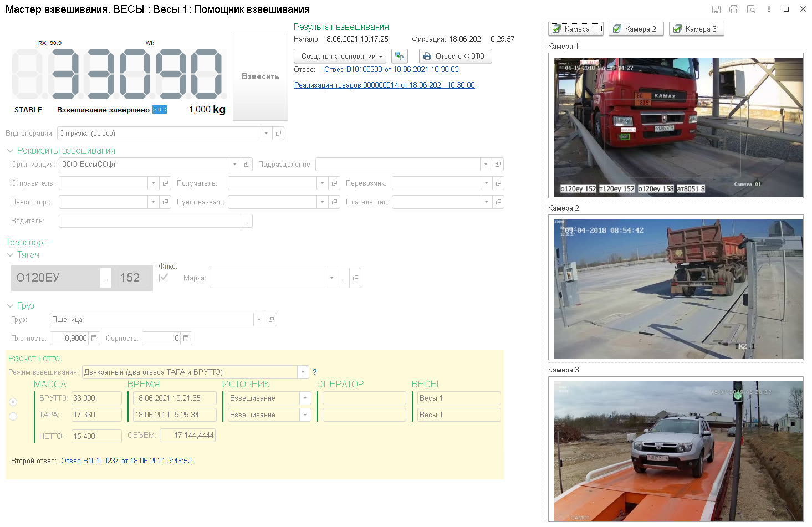Click the Водитель input field
This screenshot has width=812, height=527.
pos(150,221)
